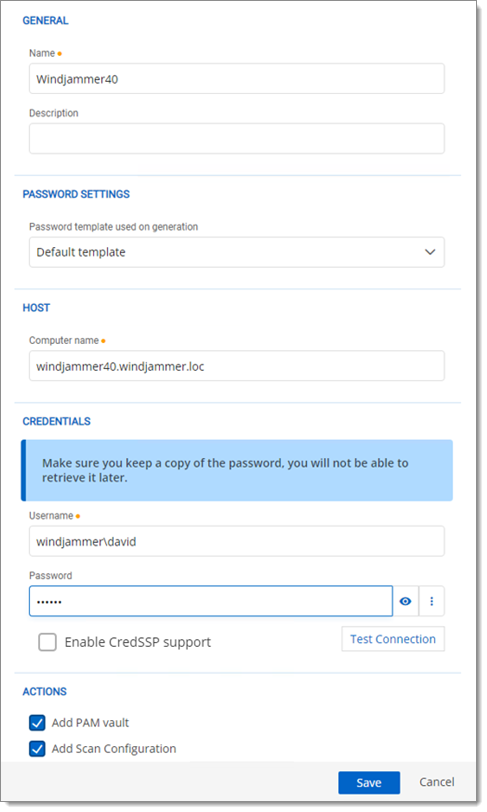Screen dimensions: 487x812
Task: Open the password options three-dot menu
Action: pos(432,601)
